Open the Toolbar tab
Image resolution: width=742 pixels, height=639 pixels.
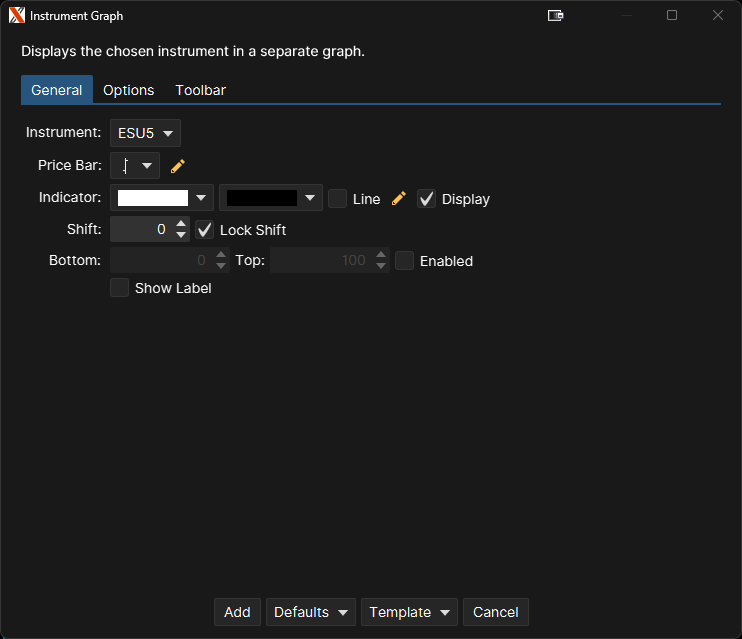point(200,90)
